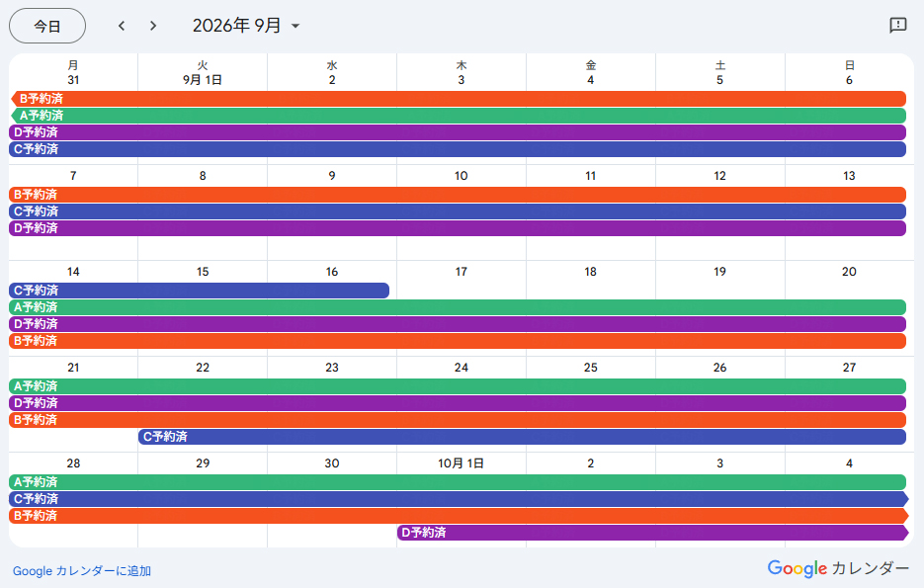The width and height of the screenshot is (924, 588).
Task: Select day number 17
Action: (x=461, y=272)
